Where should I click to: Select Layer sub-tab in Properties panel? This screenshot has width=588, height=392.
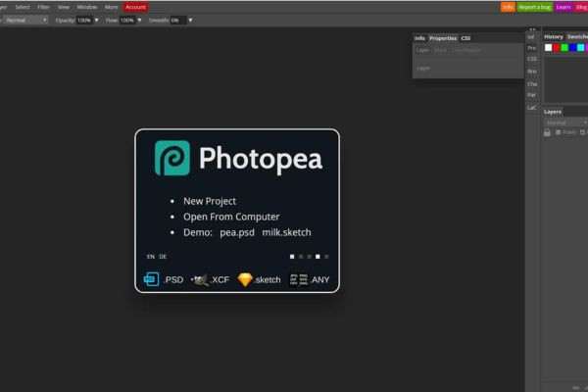tap(422, 50)
